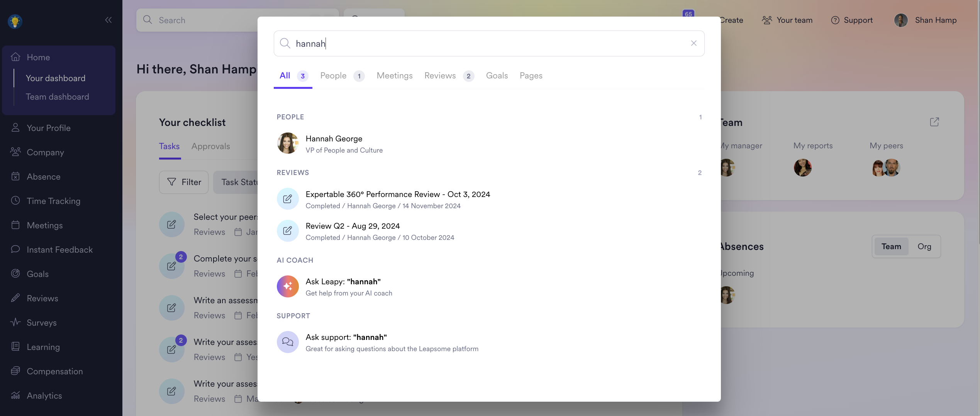Click the Leapsome lightbulb logo
The width and height of the screenshot is (980, 416).
[x=15, y=21]
